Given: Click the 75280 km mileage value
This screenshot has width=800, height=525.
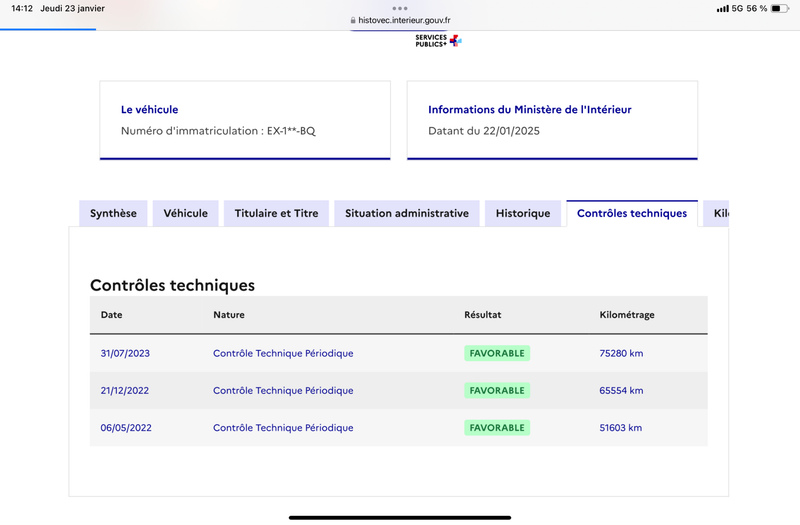Looking at the screenshot, I should pos(621,353).
